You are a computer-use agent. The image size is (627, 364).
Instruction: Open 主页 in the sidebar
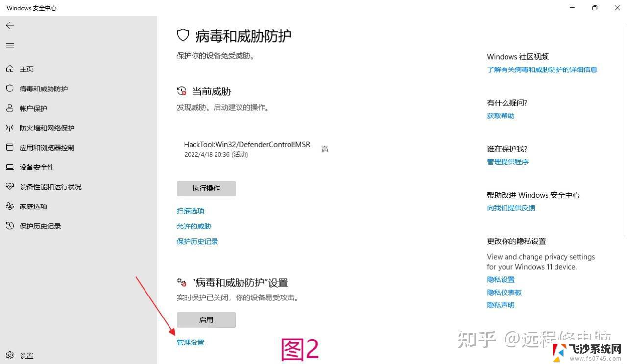click(x=26, y=69)
